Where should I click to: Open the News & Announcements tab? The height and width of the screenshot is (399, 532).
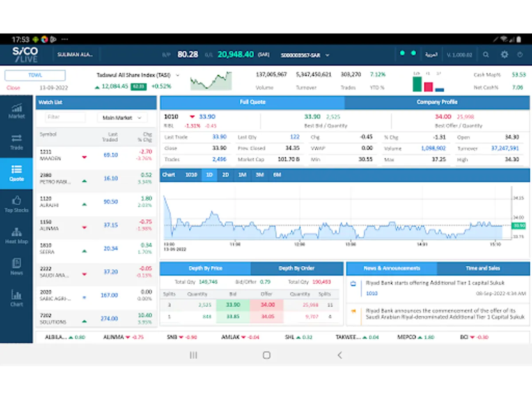391,269
